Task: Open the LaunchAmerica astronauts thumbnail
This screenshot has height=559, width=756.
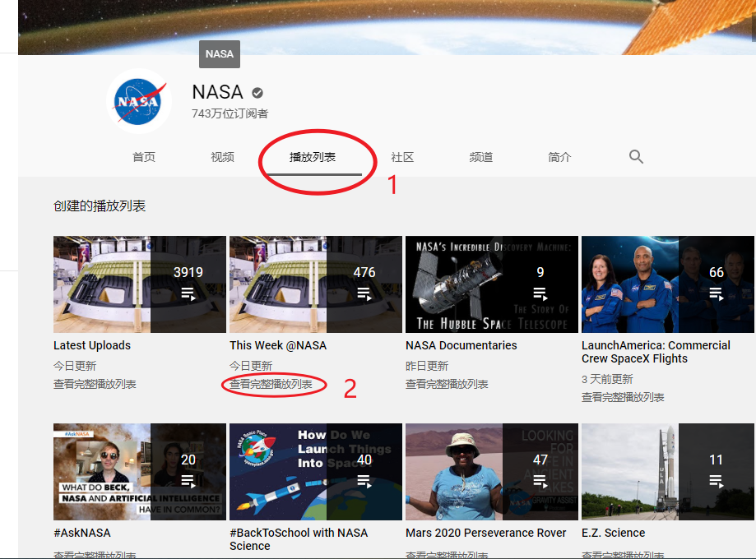Action: [668, 284]
